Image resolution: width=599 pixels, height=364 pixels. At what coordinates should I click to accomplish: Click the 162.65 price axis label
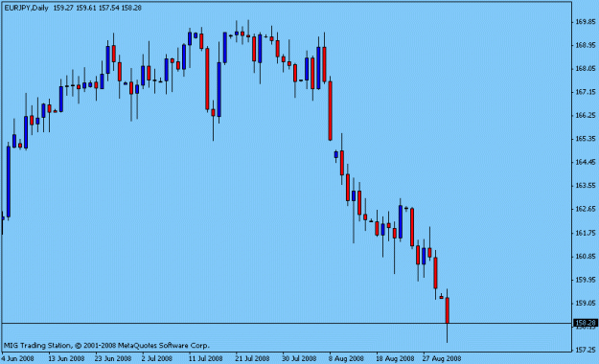pos(586,209)
